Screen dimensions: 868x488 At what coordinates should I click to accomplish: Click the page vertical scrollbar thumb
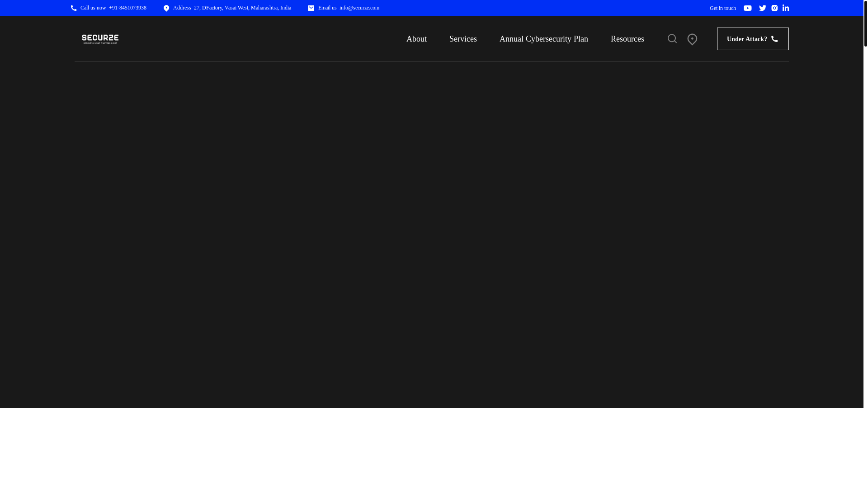[x=866, y=23]
